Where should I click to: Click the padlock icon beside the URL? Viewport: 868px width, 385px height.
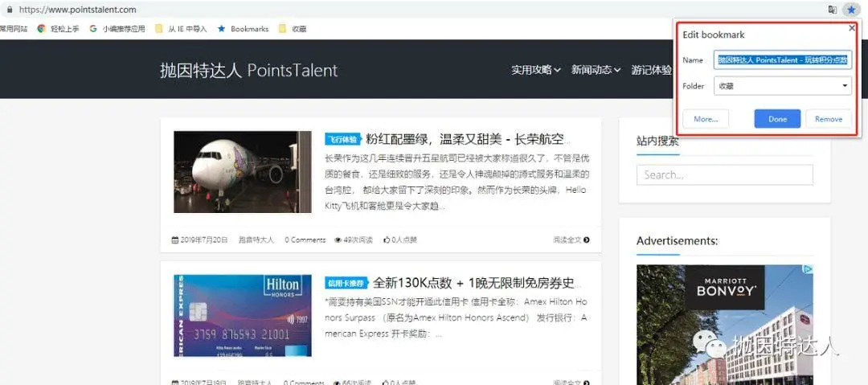pyautogui.click(x=10, y=10)
